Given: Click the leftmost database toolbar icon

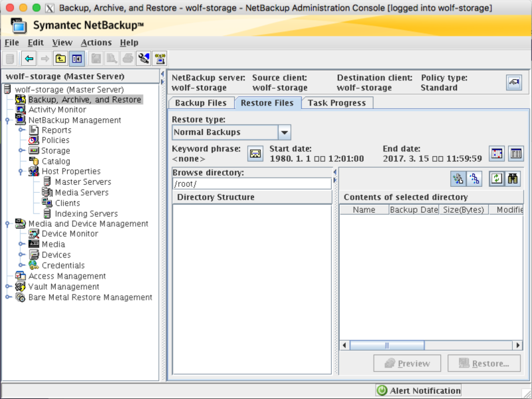Looking at the screenshot, I should (10, 59).
